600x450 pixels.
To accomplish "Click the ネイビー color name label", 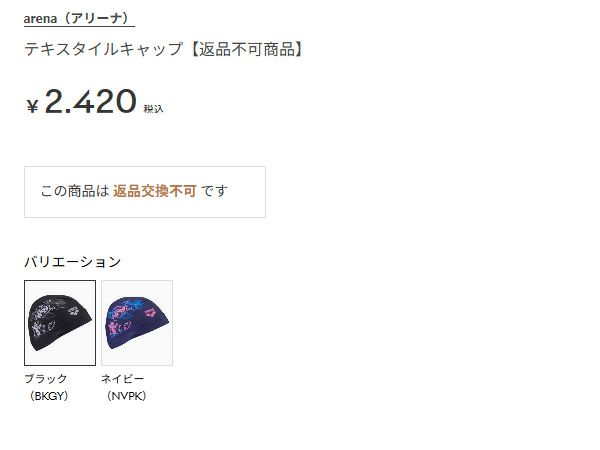I will coord(122,379).
